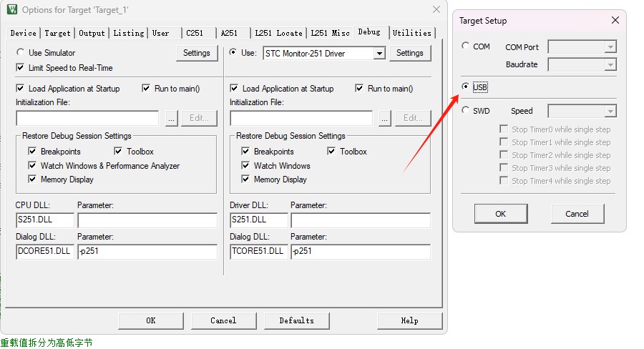Go to the User tab

click(x=160, y=34)
